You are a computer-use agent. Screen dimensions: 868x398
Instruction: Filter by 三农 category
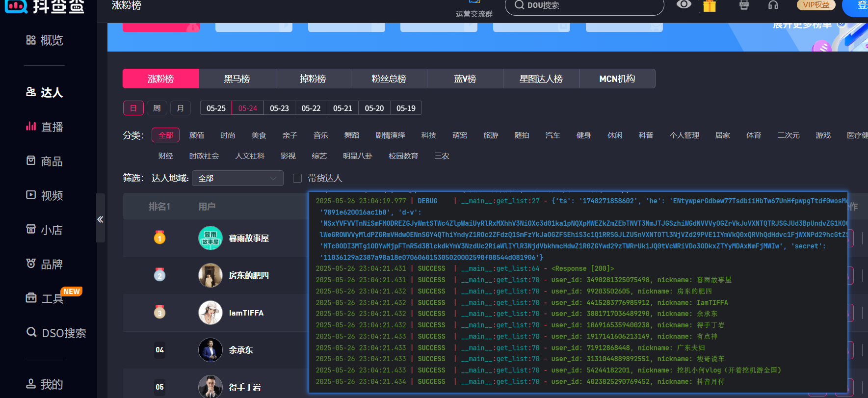pos(442,156)
